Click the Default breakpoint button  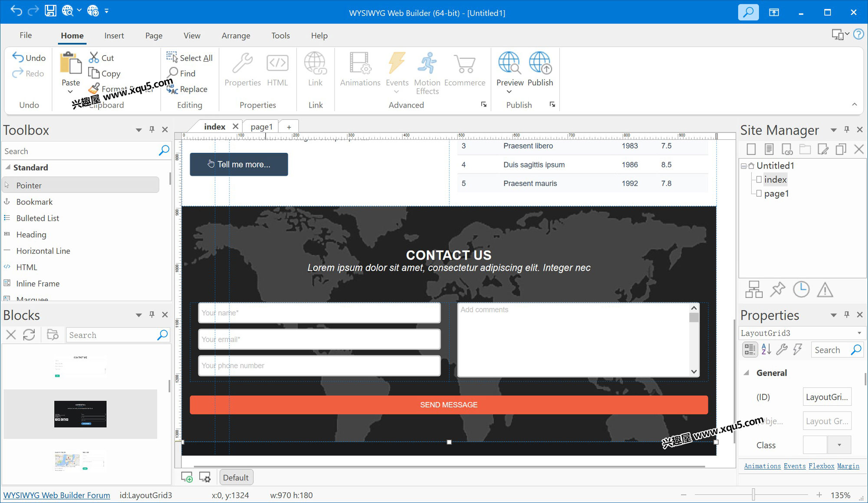pos(236,477)
